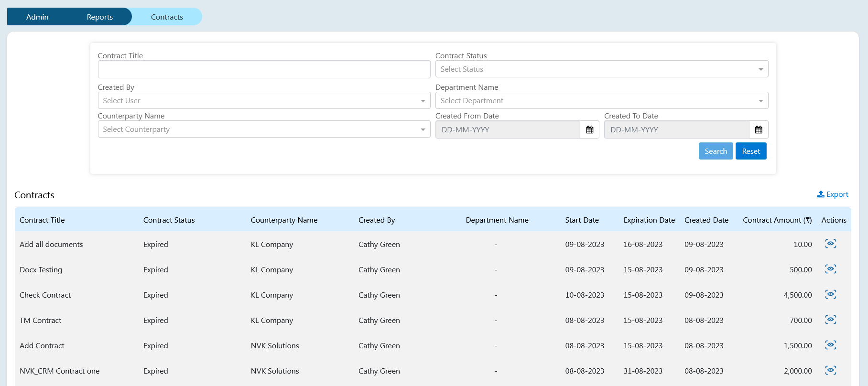Open calendar picker for Created To Date
The image size is (868, 386).
coord(758,129)
